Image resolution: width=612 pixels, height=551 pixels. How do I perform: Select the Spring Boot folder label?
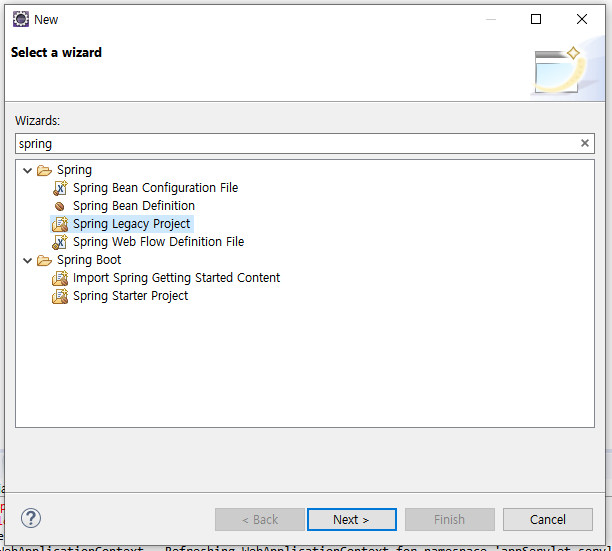pyautogui.click(x=89, y=260)
